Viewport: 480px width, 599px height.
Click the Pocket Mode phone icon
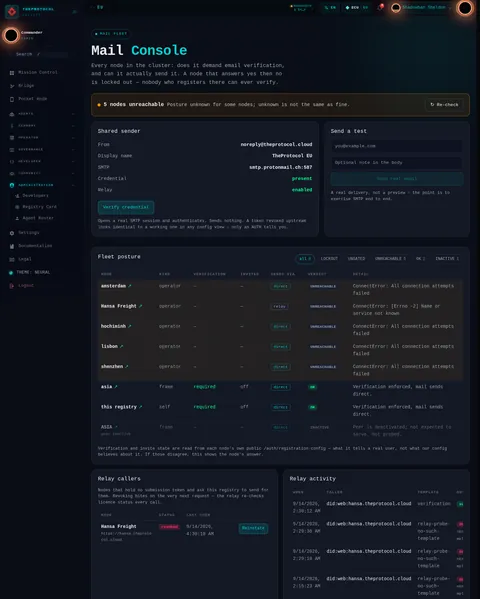click(x=12, y=99)
